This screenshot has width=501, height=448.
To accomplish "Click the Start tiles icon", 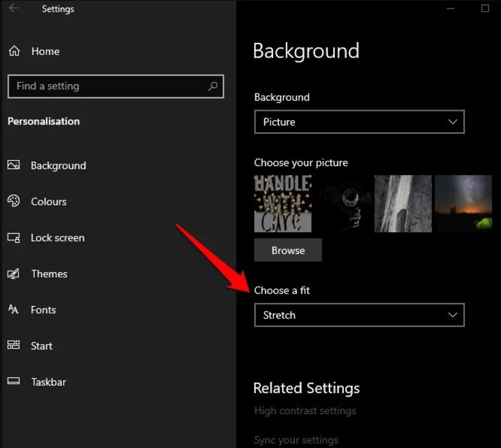I will tap(13, 345).
